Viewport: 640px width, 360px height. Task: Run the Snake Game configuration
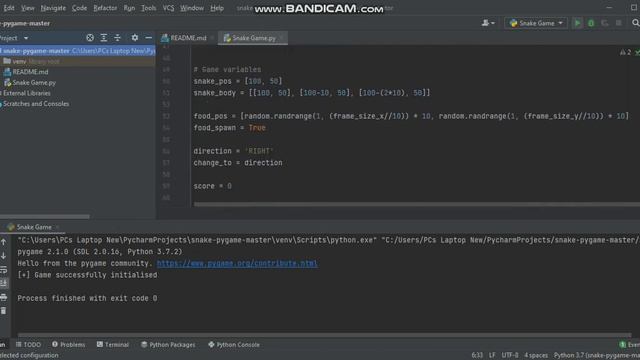tap(577, 23)
